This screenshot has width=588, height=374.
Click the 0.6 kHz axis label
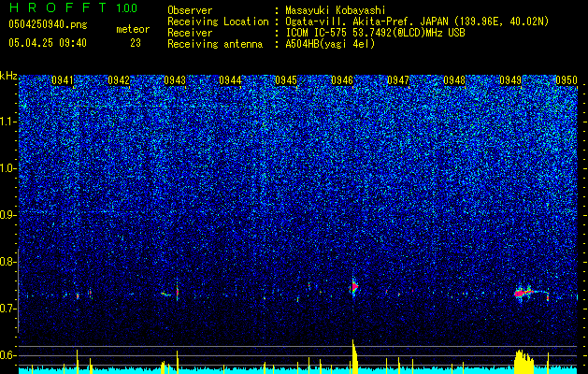click(x=8, y=355)
